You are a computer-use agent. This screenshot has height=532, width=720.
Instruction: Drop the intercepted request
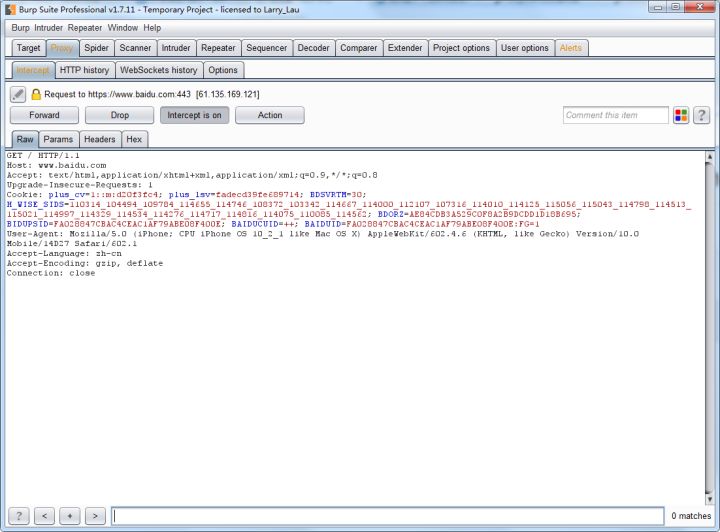[119, 115]
